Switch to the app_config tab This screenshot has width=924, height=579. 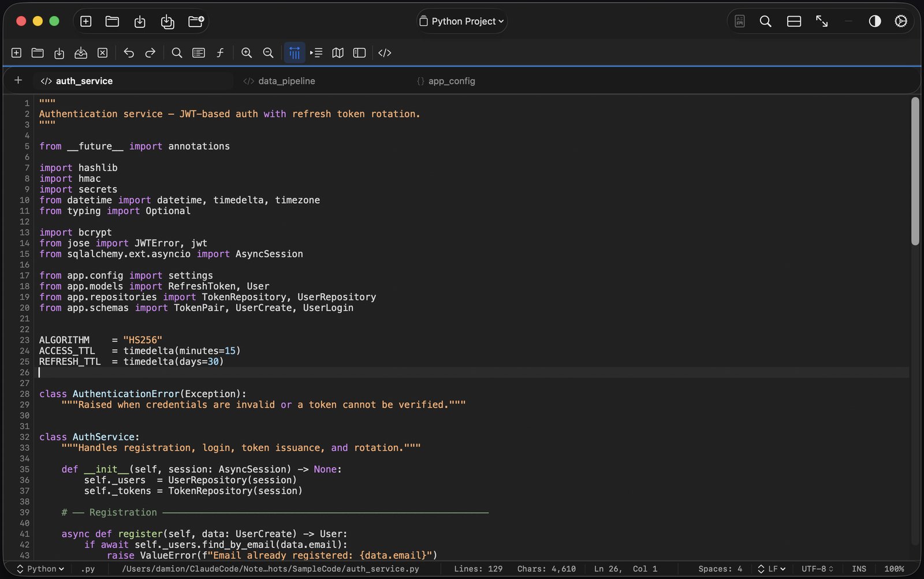tap(446, 81)
